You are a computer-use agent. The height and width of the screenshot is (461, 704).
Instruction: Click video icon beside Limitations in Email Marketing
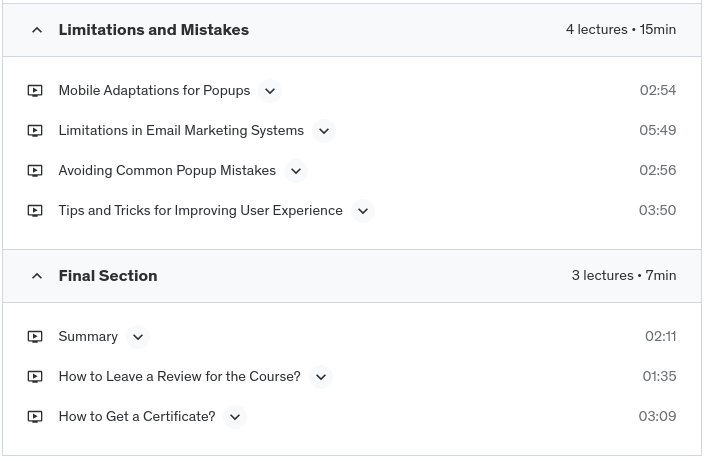pyautogui.click(x=35, y=131)
